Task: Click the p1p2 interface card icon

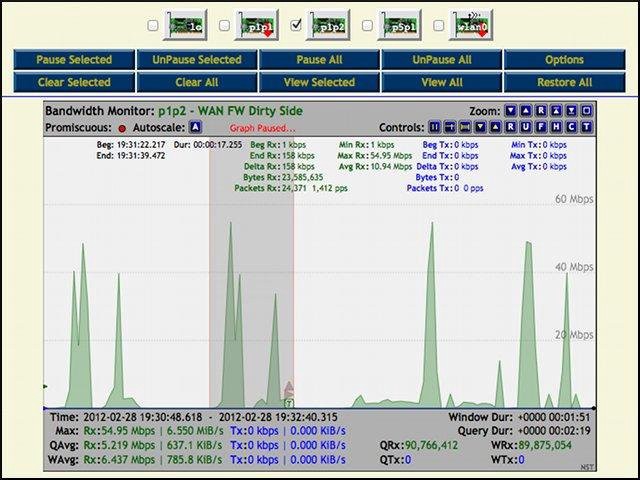Action: tap(328, 25)
